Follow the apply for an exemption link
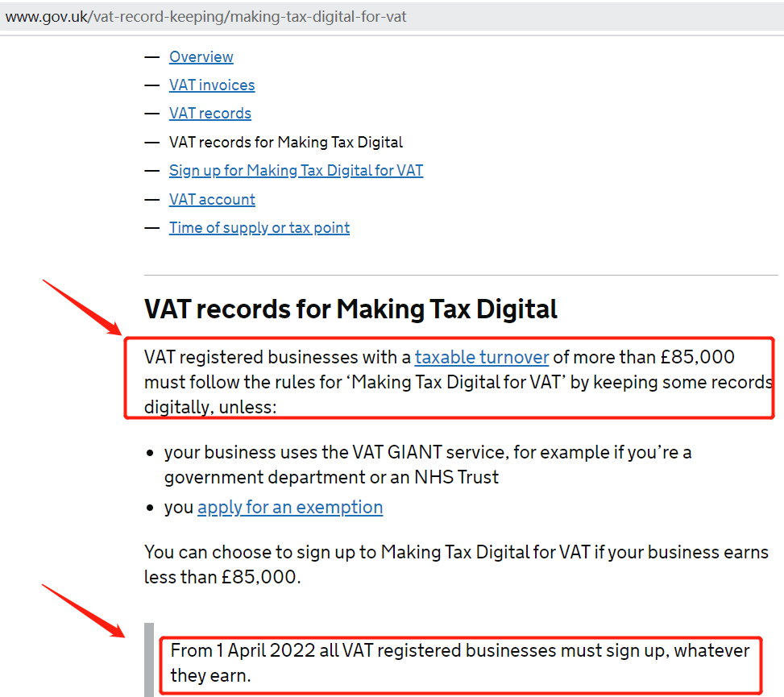Screen dimensions: 784x697 point(290,508)
